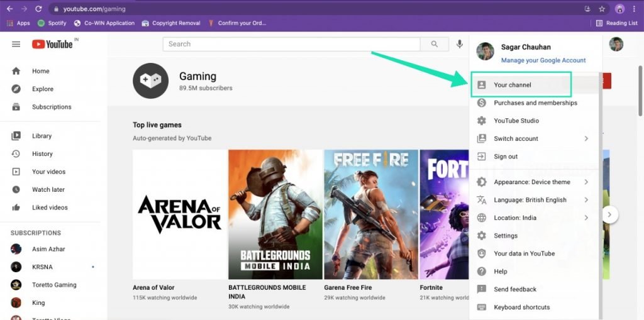Show next games with carousel arrow
Viewport: 644px width, 320px height.
tap(610, 214)
